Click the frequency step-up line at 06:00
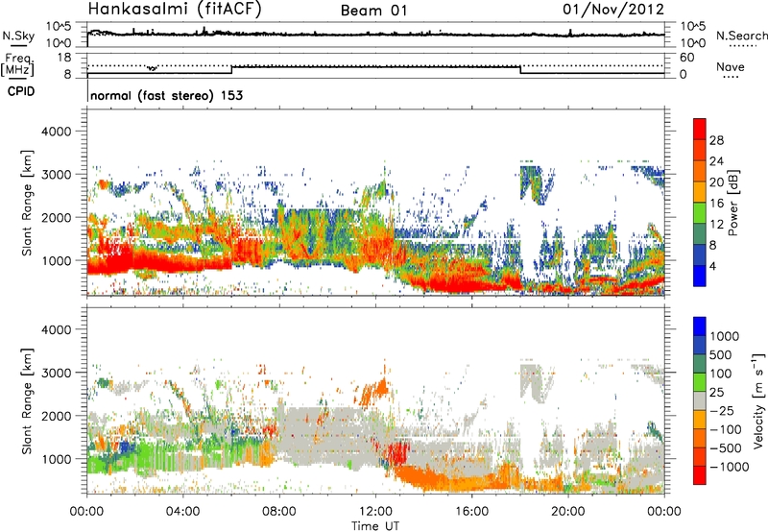This screenshot has width=768, height=532. (x=231, y=70)
